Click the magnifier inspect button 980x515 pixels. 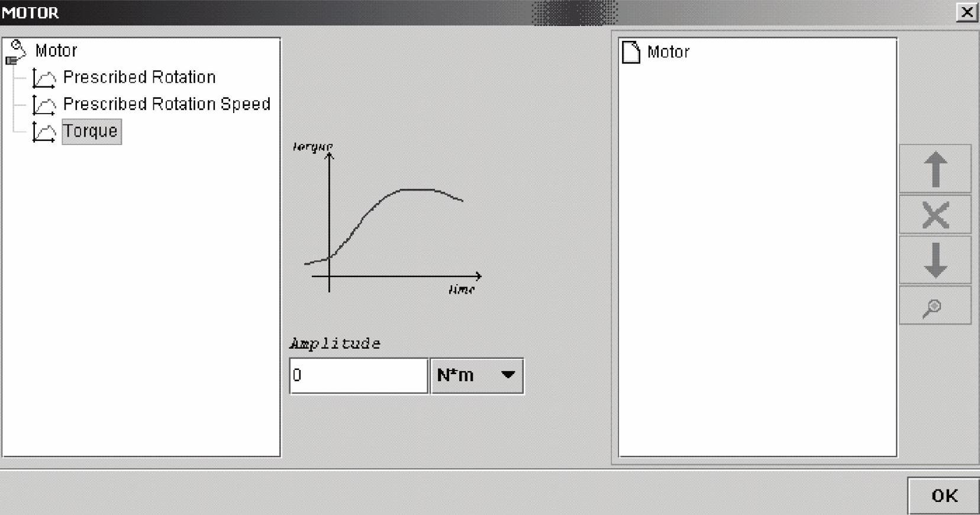(934, 307)
